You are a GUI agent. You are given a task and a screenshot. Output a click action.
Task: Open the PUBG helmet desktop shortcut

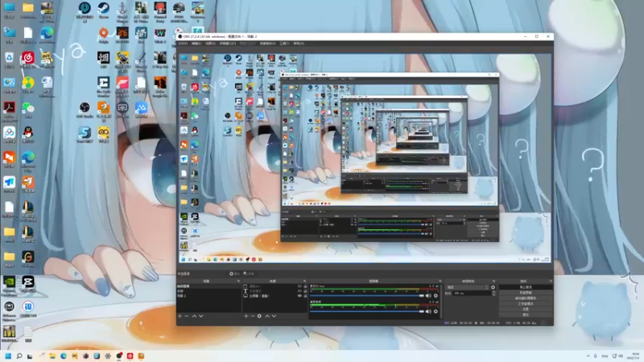(x=179, y=10)
